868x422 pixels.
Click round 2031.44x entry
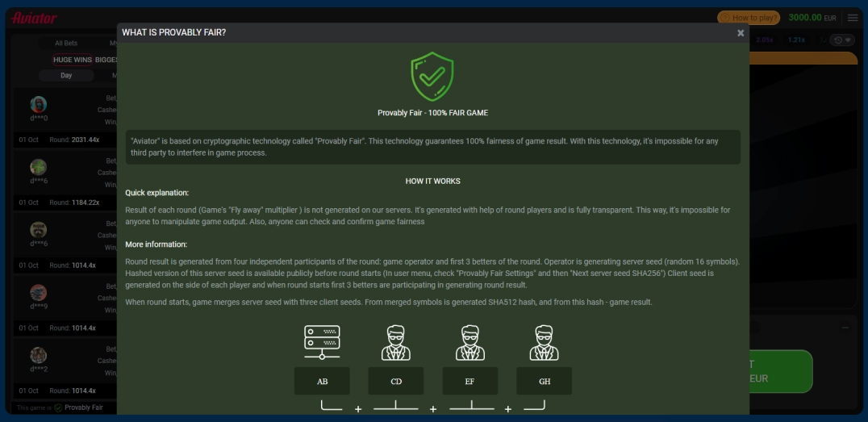click(x=74, y=140)
